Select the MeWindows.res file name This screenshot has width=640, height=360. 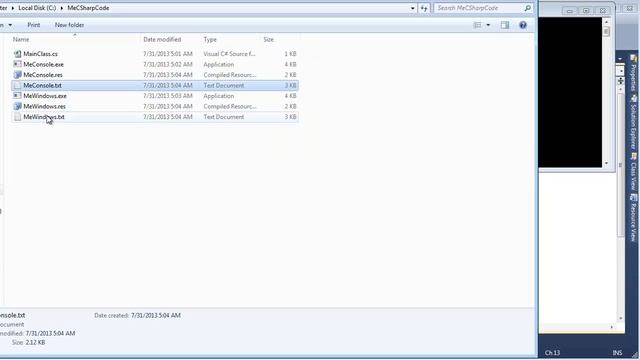click(x=44, y=106)
